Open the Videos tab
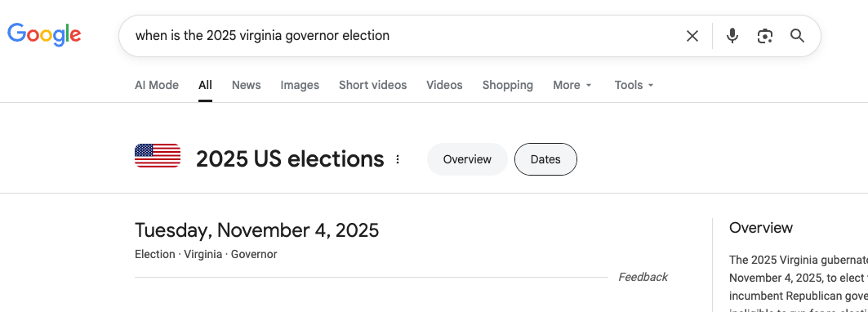This screenshot has width=868, height=312. (x=444, y=85)
